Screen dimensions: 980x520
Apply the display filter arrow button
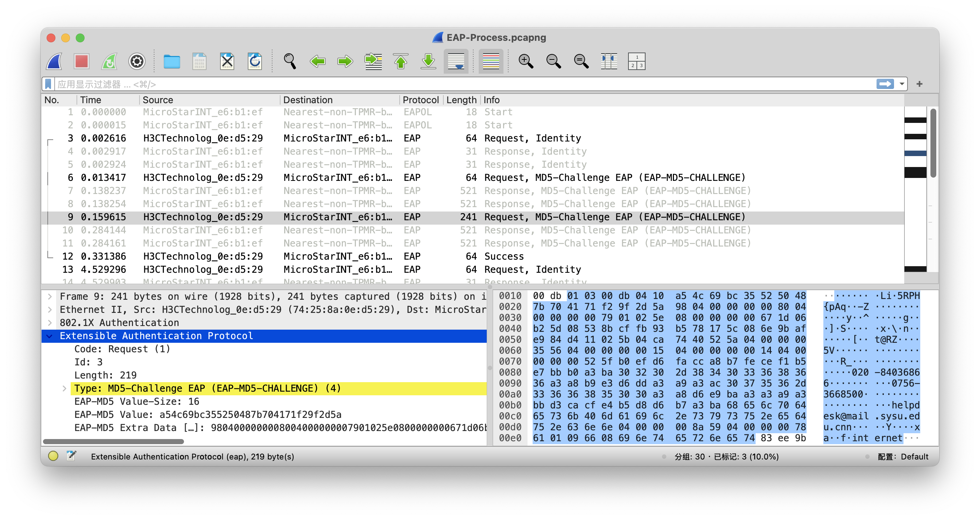pos(885,84)
